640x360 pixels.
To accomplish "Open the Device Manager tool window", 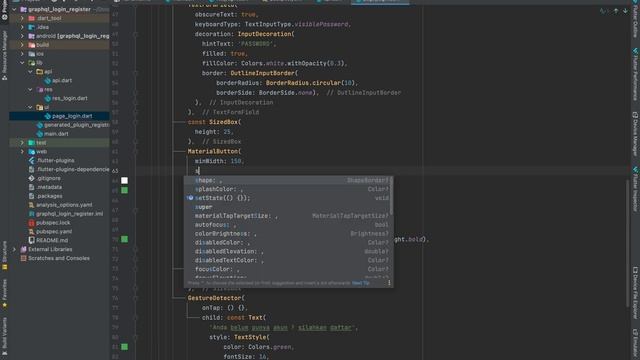I will (x=636, y=133).
